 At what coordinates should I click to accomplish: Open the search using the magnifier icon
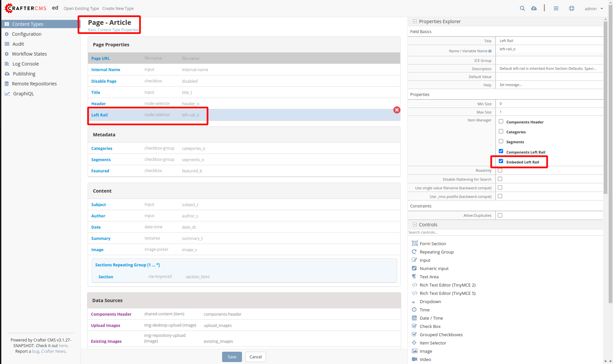[x=522, y=8]
